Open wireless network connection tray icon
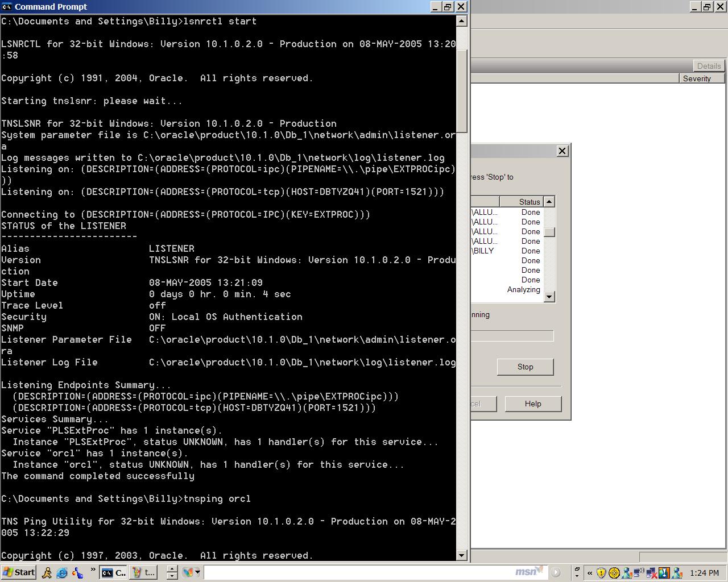This screenshot has height=582, width=728. (638, 572)
